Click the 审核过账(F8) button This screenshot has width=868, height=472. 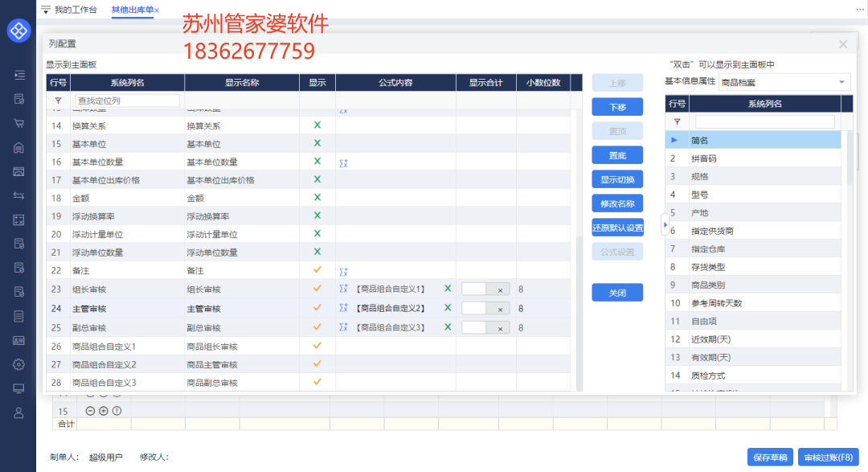pos(829,457)
